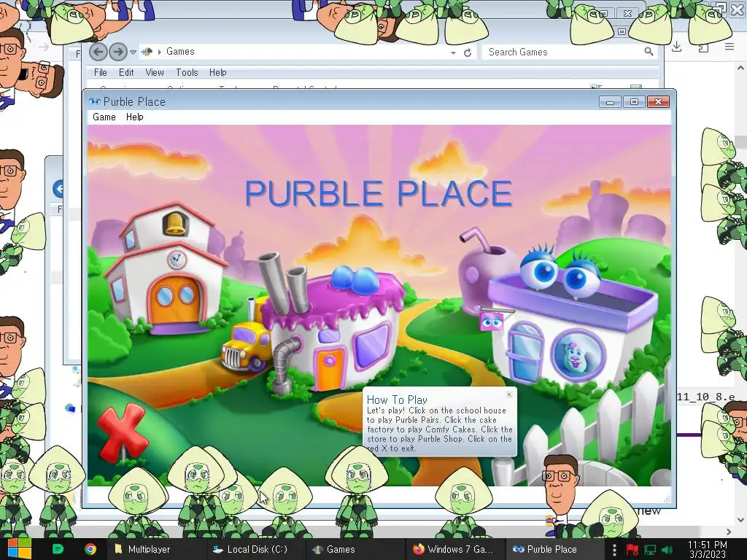Click the Purble Place title bar icon
747x560 pixels.
[94, 101]
